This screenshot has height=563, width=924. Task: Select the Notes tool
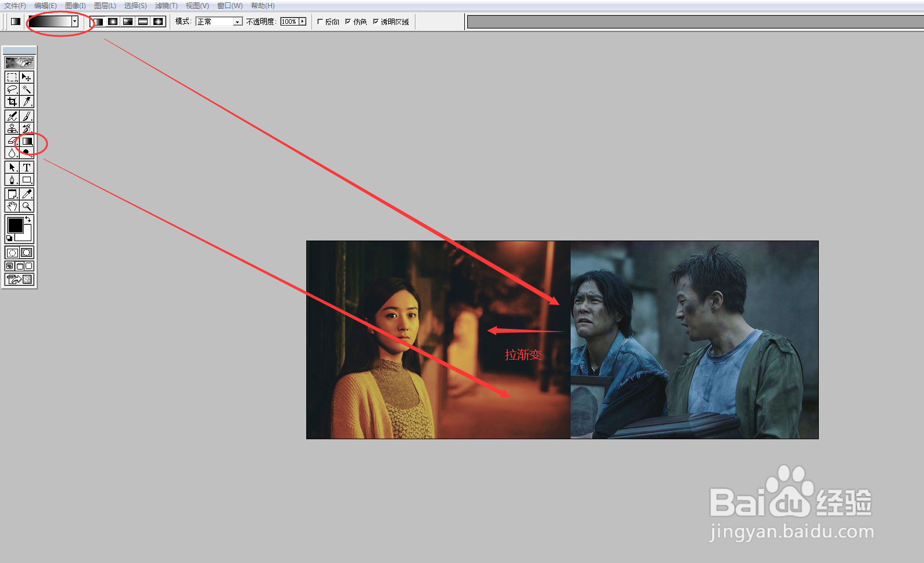point(12,194)
